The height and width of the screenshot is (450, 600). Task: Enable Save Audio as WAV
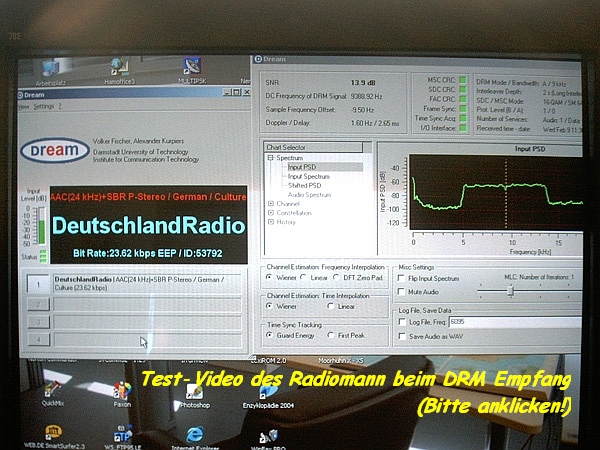pos(402,336)
